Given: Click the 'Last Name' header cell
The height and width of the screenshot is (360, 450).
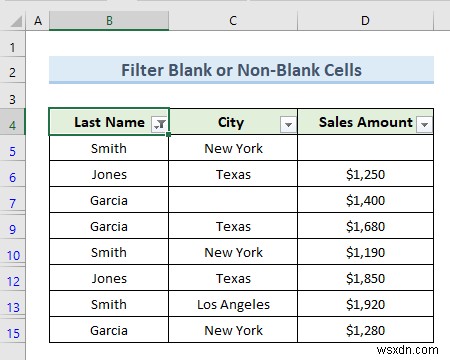Looking at the screenshot, I should point(109,122).
